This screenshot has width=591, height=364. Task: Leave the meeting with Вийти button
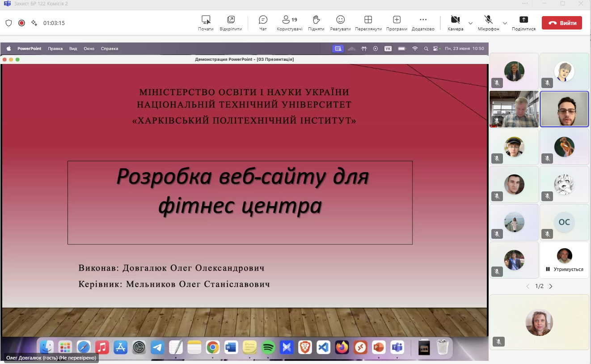click(x=561, y=23)
